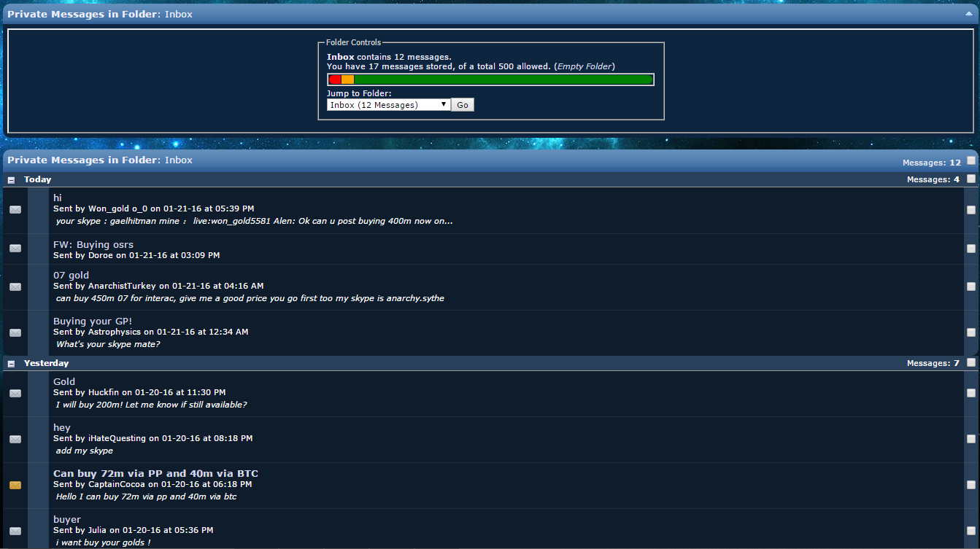Select checkbox for the '07 gold' message
980x549 pixels.
pyautogui.click(x=971, y=287)
